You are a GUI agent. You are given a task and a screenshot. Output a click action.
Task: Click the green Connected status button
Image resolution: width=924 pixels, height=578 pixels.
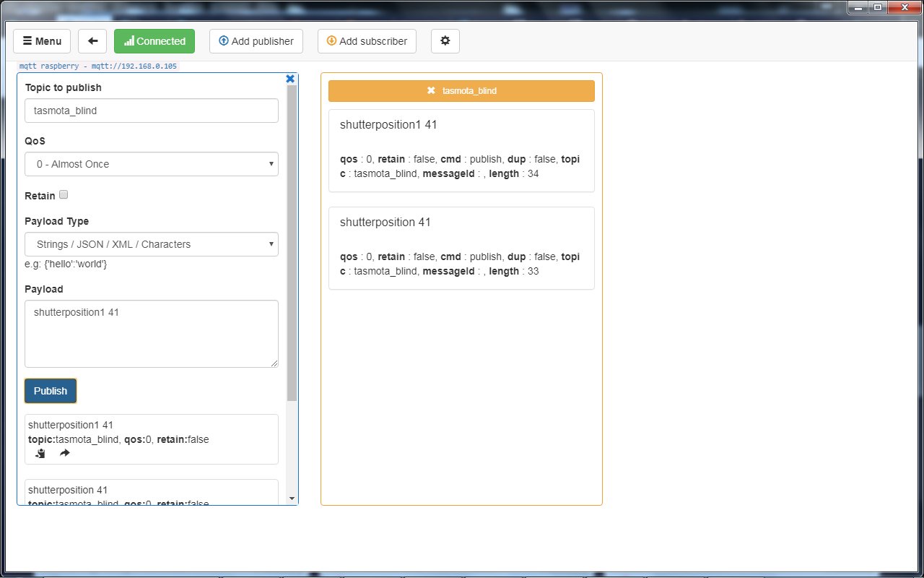coord(154,41)
